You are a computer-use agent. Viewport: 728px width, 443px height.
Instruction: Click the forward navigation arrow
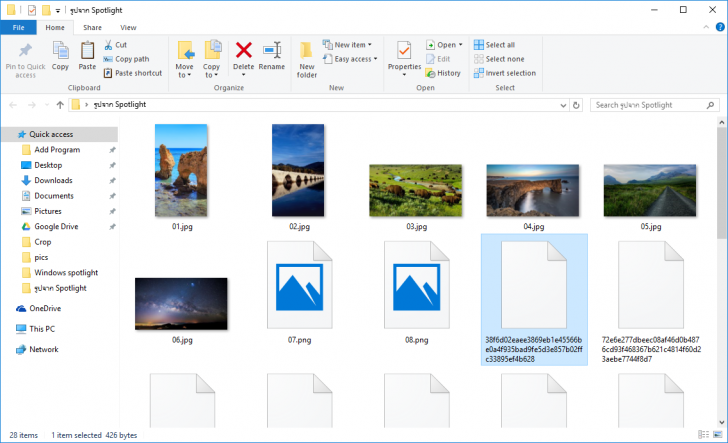(32, 105)
